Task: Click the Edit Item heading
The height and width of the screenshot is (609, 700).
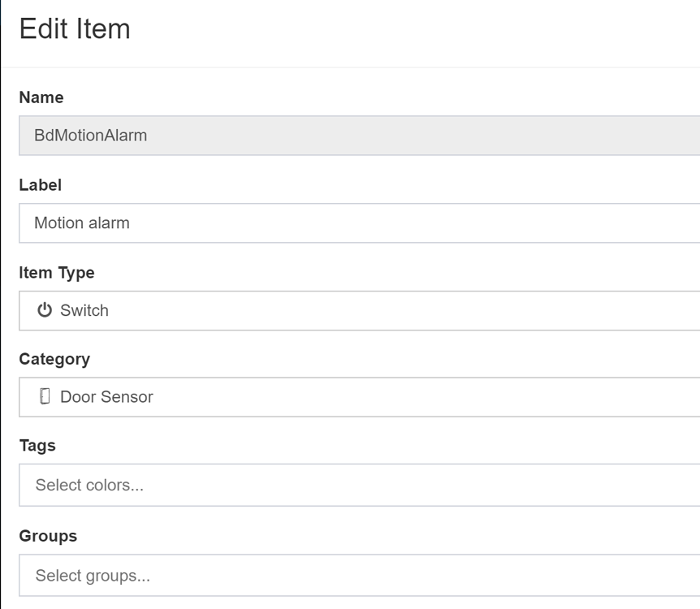Action: tap(75, 29)
